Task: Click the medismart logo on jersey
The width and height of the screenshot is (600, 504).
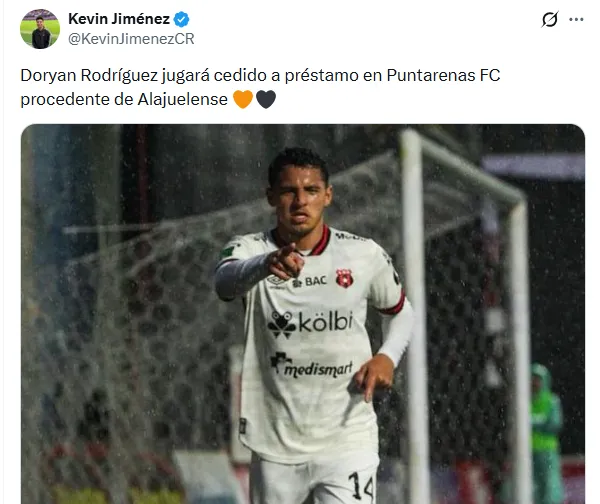Action: 311,365
